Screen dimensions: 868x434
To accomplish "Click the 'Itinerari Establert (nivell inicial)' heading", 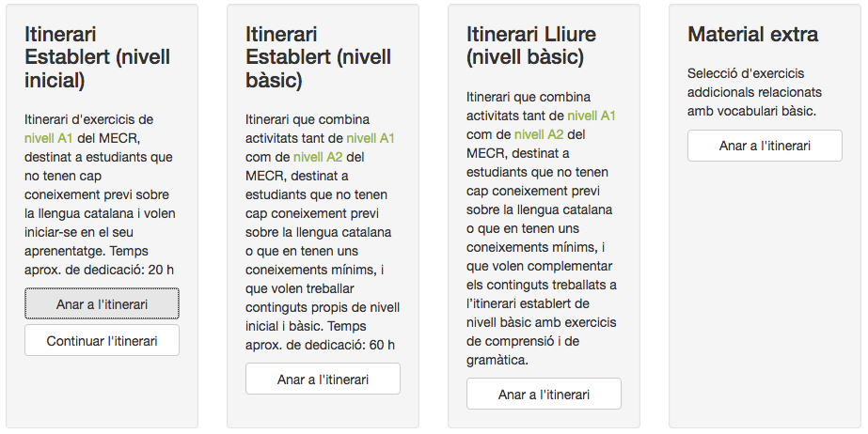I will point(98,57).
